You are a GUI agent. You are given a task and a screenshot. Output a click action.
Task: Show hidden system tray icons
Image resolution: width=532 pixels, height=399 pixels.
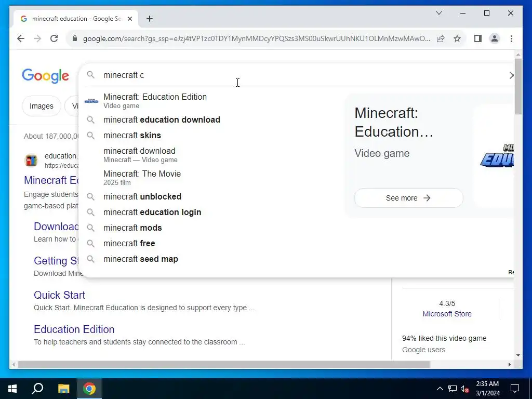click(x=440, y=389)
